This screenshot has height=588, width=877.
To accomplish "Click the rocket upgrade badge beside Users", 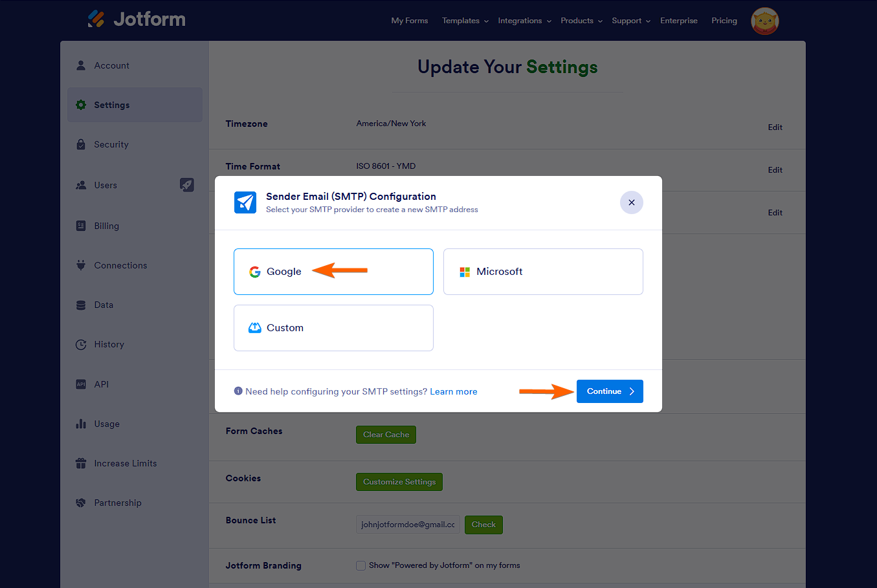I will [186, 185].
